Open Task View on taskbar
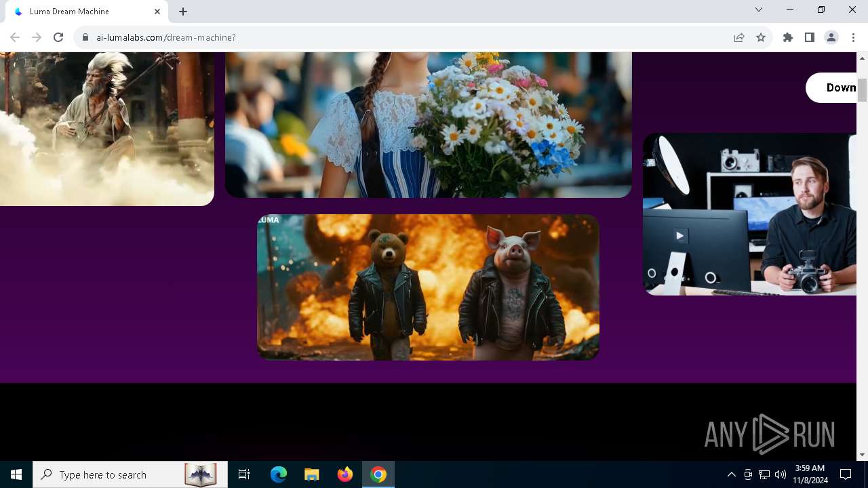This screenshot has height=488, width=868. click(244, 474)
